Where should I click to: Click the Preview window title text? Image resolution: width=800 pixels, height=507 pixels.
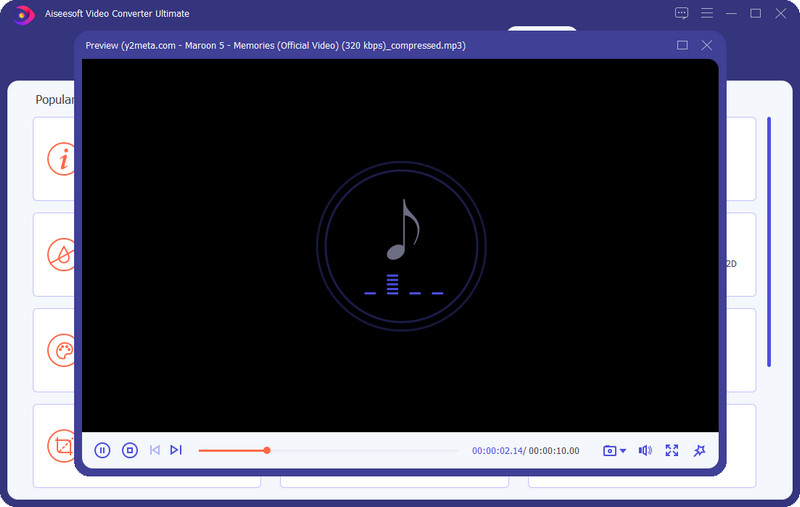tap(276, 45)
